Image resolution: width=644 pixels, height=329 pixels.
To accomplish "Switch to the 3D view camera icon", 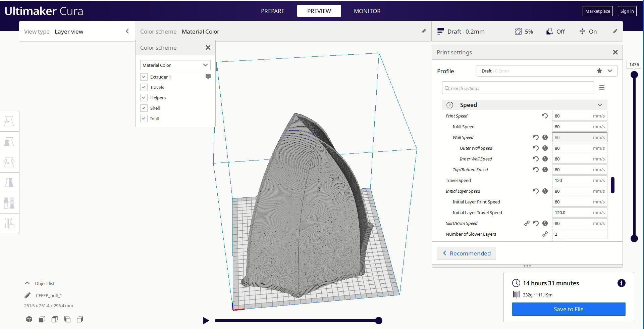I will 29,319.
